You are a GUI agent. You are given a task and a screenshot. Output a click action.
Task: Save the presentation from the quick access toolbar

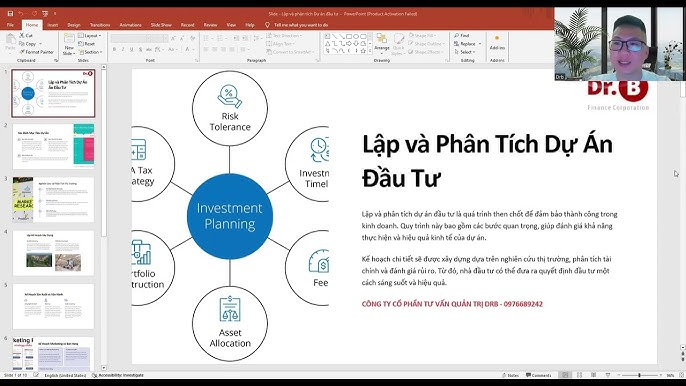10,14
